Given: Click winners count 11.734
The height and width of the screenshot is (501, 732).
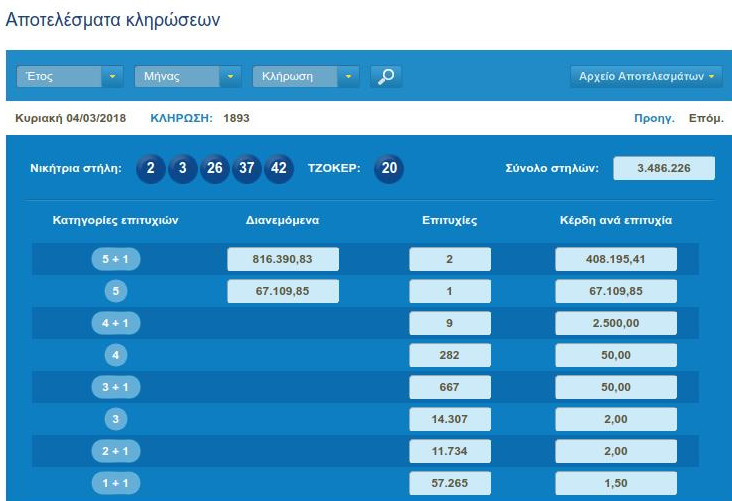Looking at the screenshot, I should pyautogui.click(x=450, y=451).
